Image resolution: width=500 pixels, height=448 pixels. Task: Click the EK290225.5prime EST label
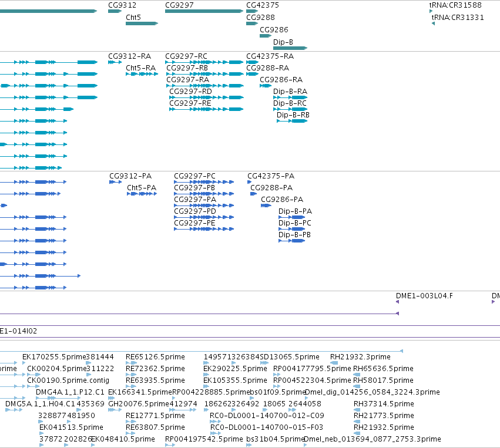point(236,369)
